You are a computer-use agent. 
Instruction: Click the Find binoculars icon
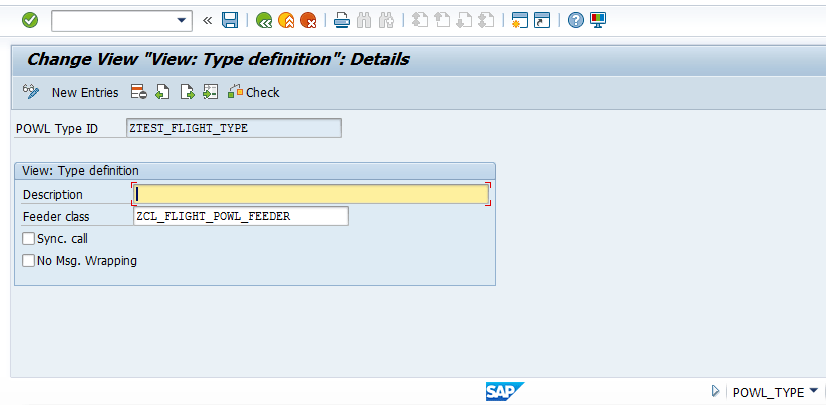click(x=364, y=21)
